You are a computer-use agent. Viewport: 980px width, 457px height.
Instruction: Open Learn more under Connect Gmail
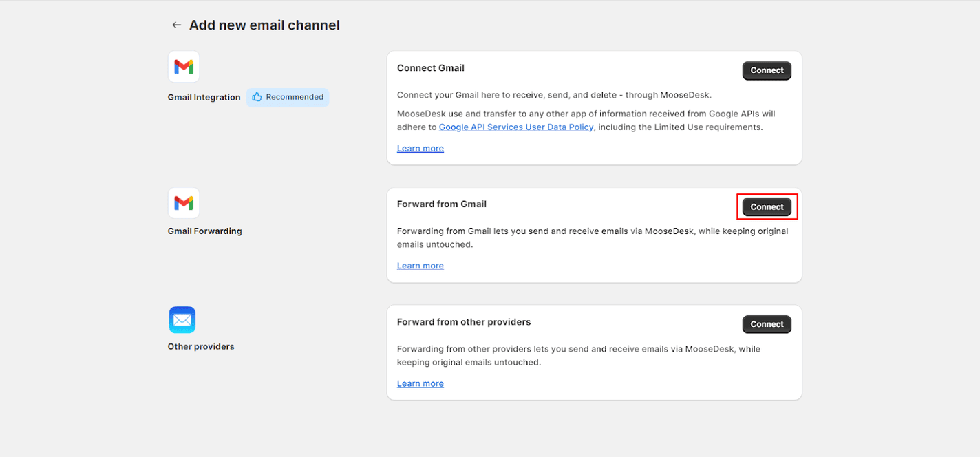(420, 149)
